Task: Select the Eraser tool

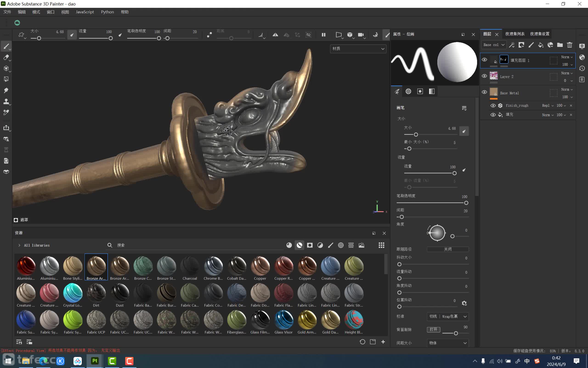Action: pyautogui.click(x=6, y=57)
